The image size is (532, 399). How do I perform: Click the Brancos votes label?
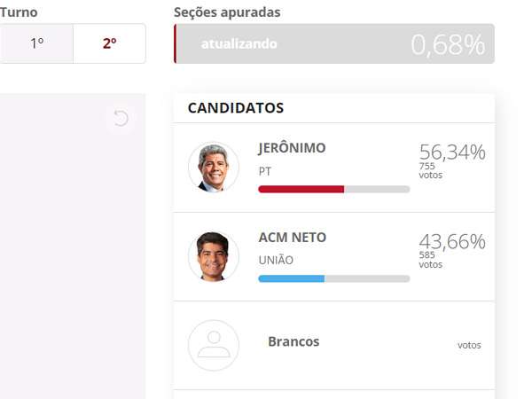(x=469, y=345)
